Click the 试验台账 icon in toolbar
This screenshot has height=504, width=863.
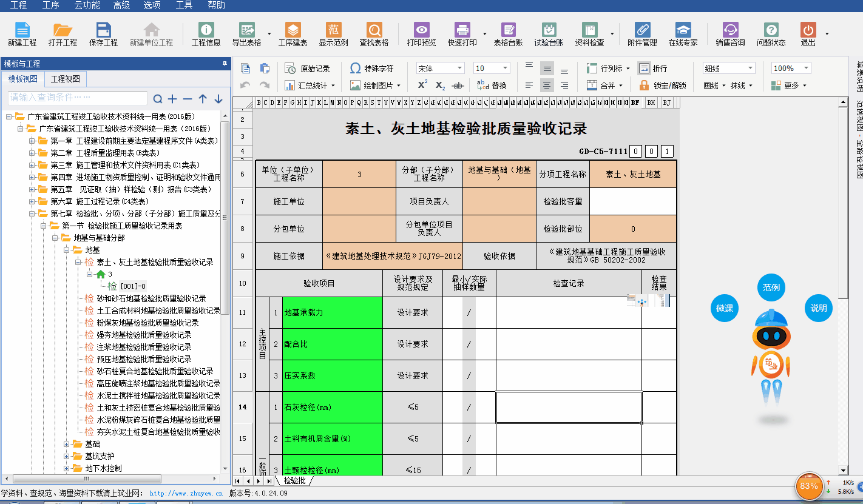[x=549, y=34]
